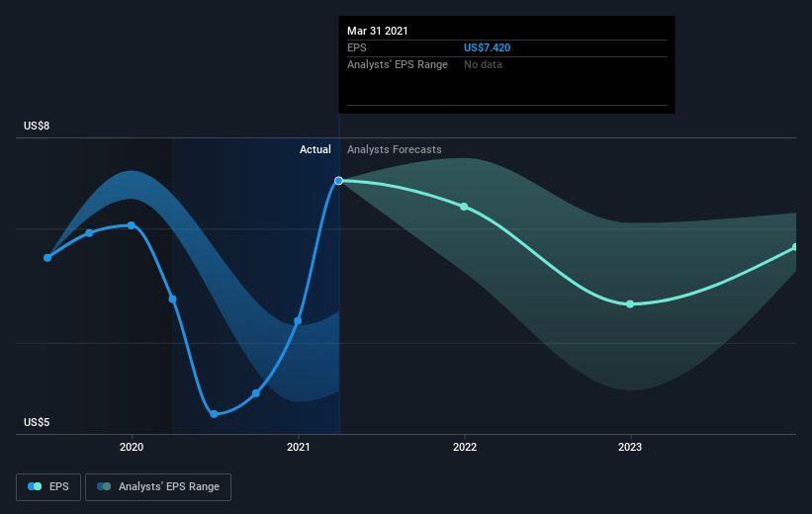Viewport: 812px width, 514px height.
Task: Toggle the EPS legend item
Action: coord(48,486)
